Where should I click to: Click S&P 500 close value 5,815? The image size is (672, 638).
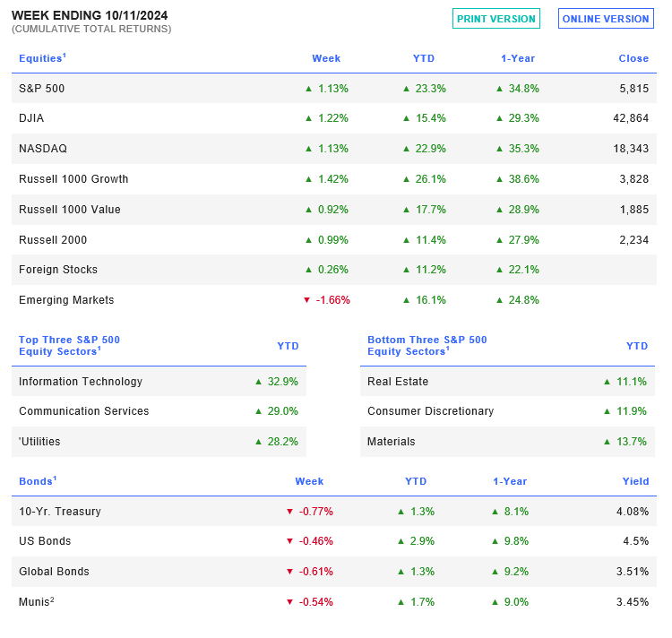click(633, 89)
